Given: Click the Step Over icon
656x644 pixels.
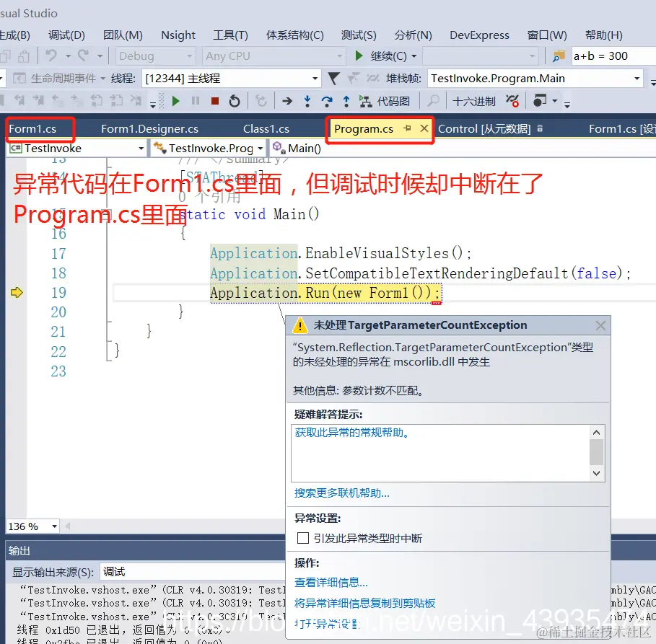Looking at the screenshot, I should (327, 101).
